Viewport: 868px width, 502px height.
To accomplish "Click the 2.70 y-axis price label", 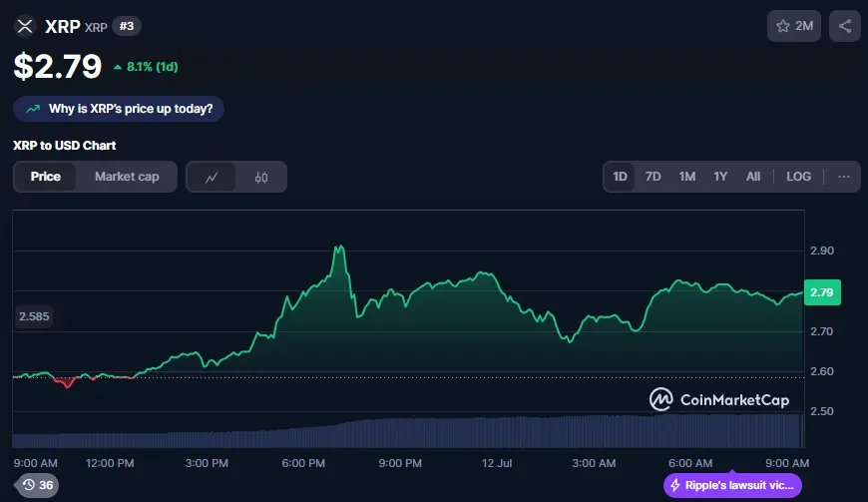I will tap(822, 331).
